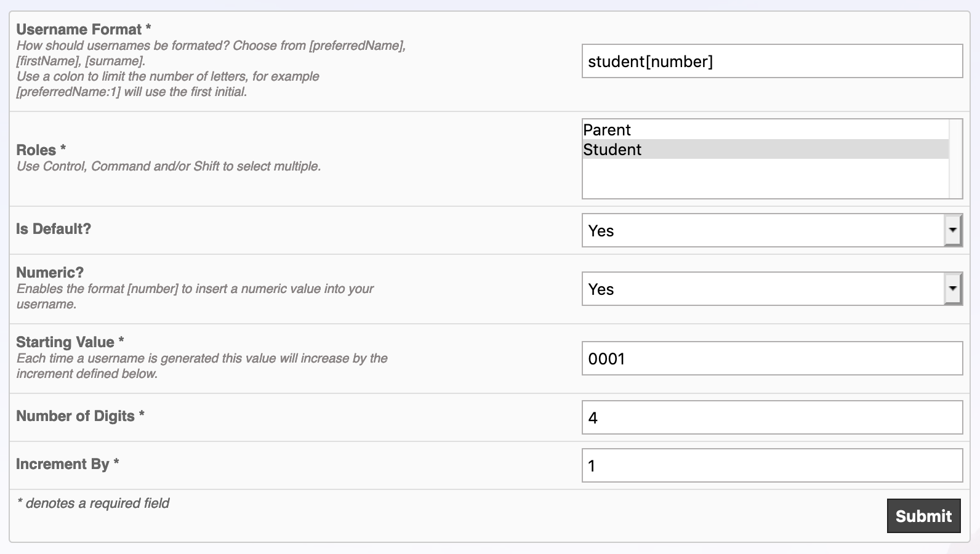This screenshot has height=554, width=980.
Task: Click the Starting Value label
Action: pos(65,342)
